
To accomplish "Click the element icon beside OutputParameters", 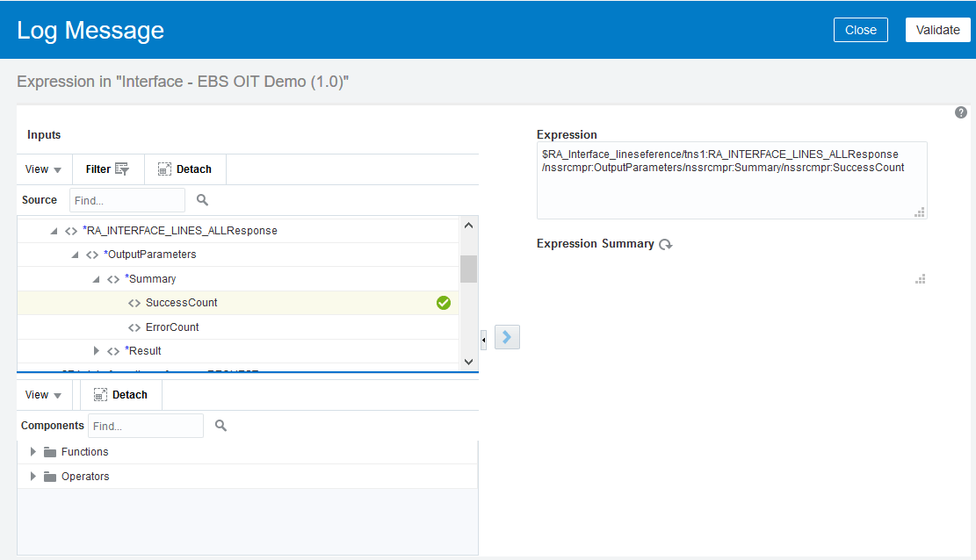I will pos(92,255).
